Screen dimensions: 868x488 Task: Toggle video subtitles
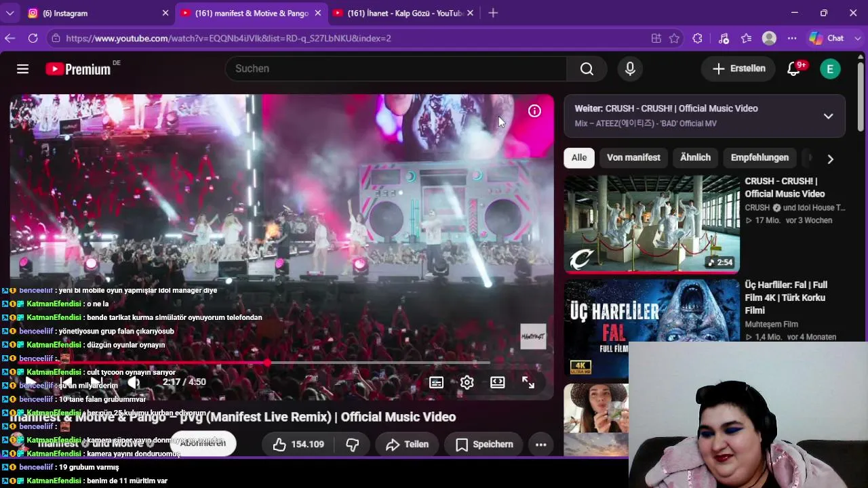tap(436, 382)
